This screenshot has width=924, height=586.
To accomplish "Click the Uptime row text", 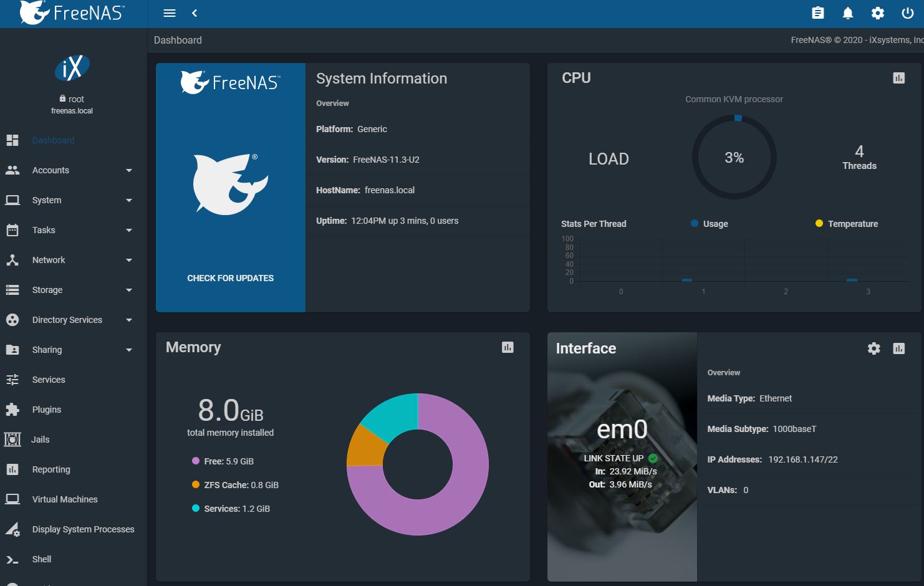I will pyautogui.click(x=387, y=221).
